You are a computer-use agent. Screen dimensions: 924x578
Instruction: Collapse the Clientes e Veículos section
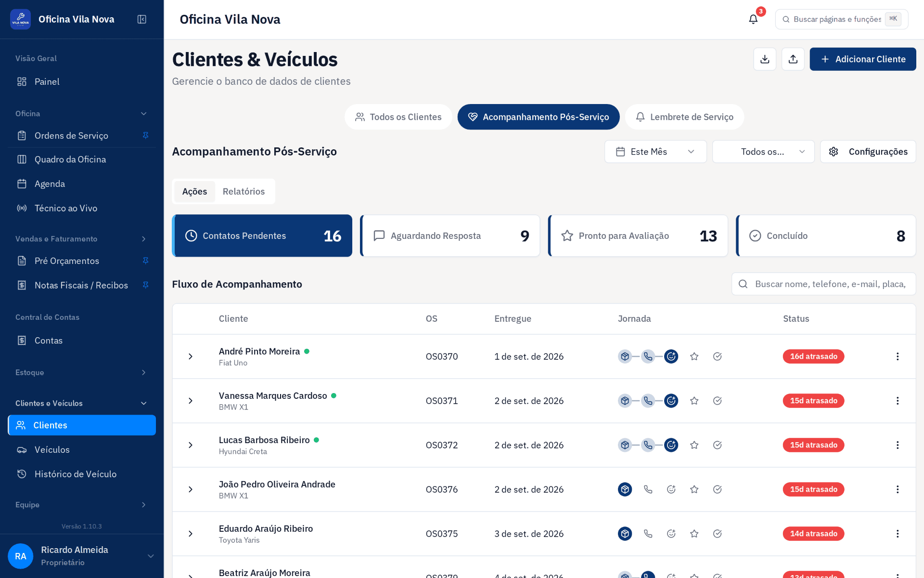pyautogui.click(x=82, y=403)
